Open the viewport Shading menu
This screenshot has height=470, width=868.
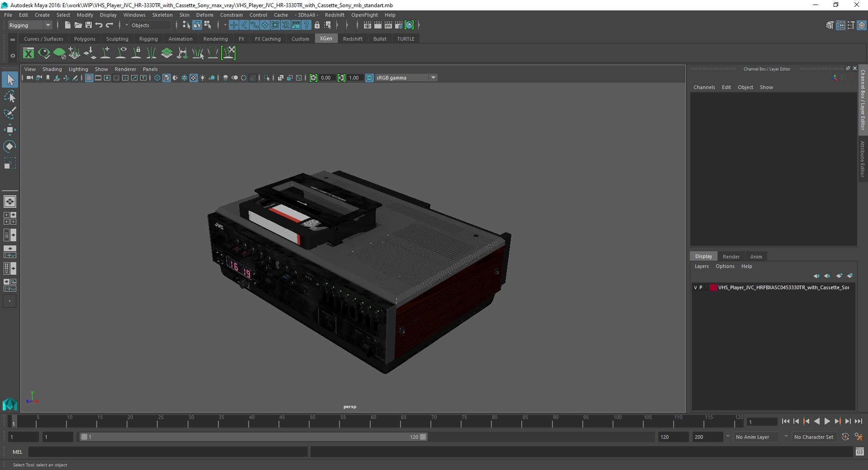[x=52, y=69]
